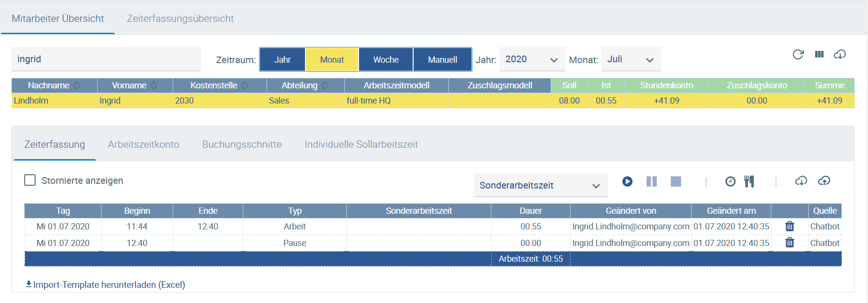Click the Quelle column header
The image size is (868, 303).
[825, 211]
